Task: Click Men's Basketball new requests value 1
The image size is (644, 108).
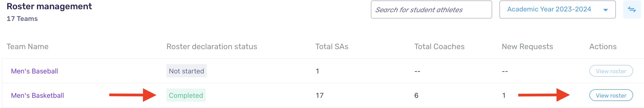Action: 504,95
